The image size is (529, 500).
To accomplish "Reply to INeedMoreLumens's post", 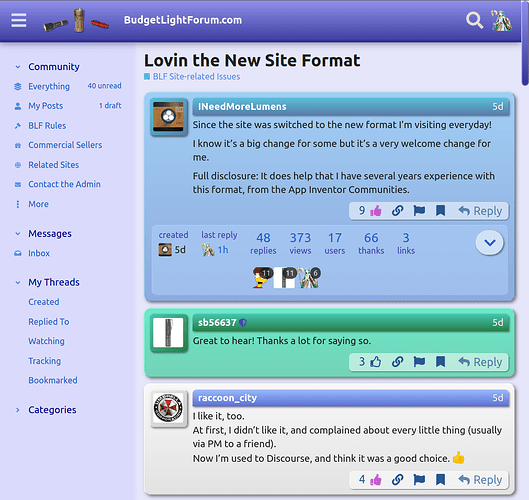I will click(x=480, y=211).
